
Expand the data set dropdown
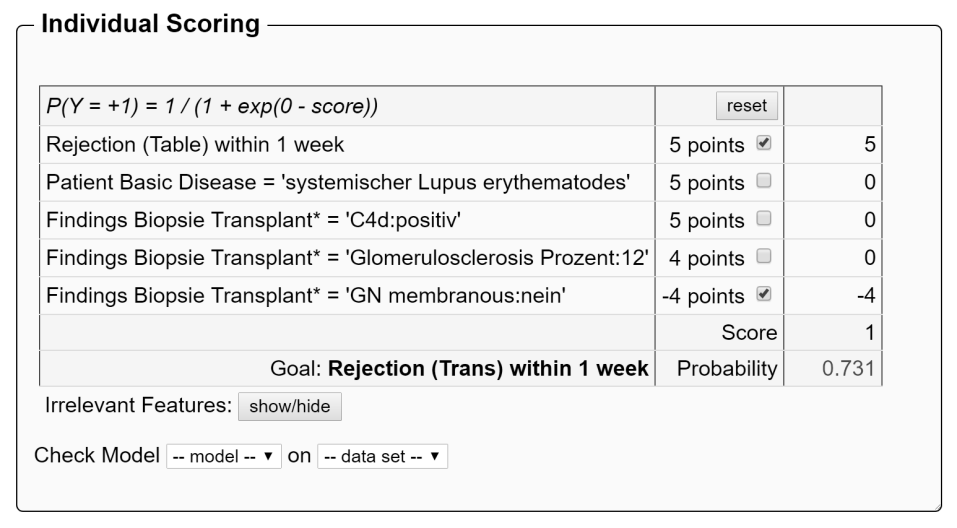[x=383, y=456]
